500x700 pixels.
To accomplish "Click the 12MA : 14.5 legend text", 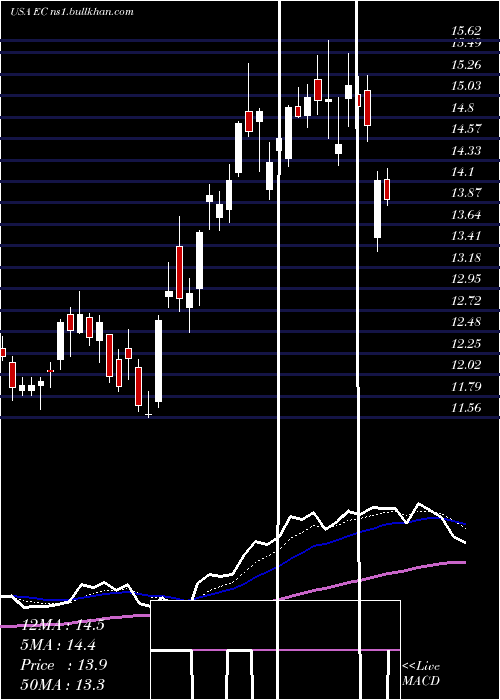I will 62,624.
